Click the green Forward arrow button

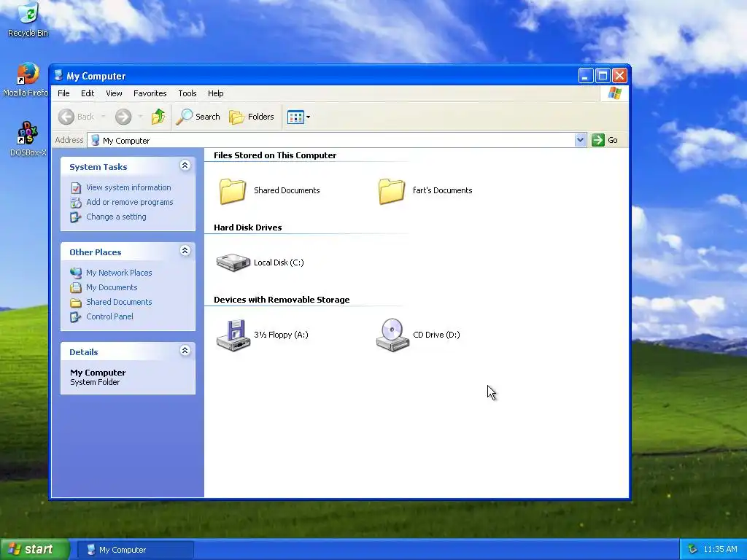coord(123,117)
